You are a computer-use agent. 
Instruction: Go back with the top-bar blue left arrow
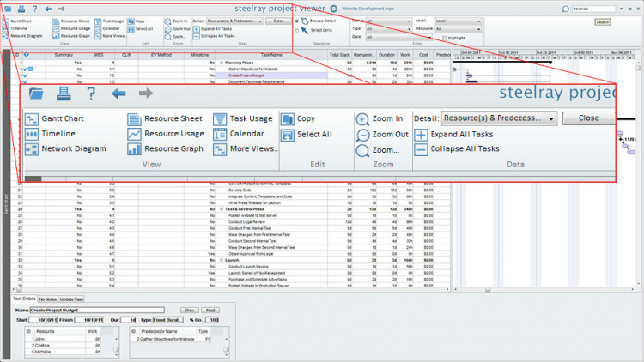[48, 9]
